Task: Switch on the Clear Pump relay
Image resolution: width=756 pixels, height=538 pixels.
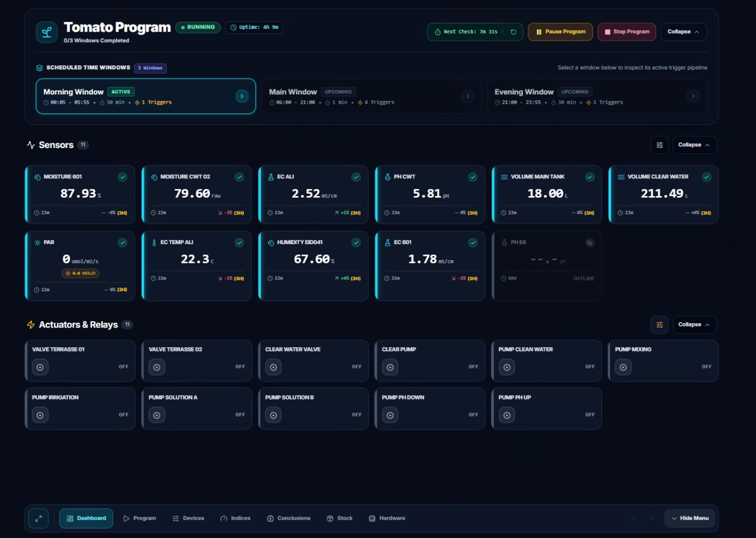Action: pos(390,367)
